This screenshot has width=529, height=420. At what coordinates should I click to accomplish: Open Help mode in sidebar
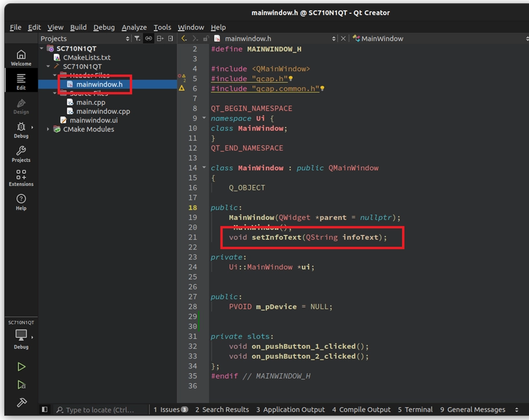(x=21, y=202)
